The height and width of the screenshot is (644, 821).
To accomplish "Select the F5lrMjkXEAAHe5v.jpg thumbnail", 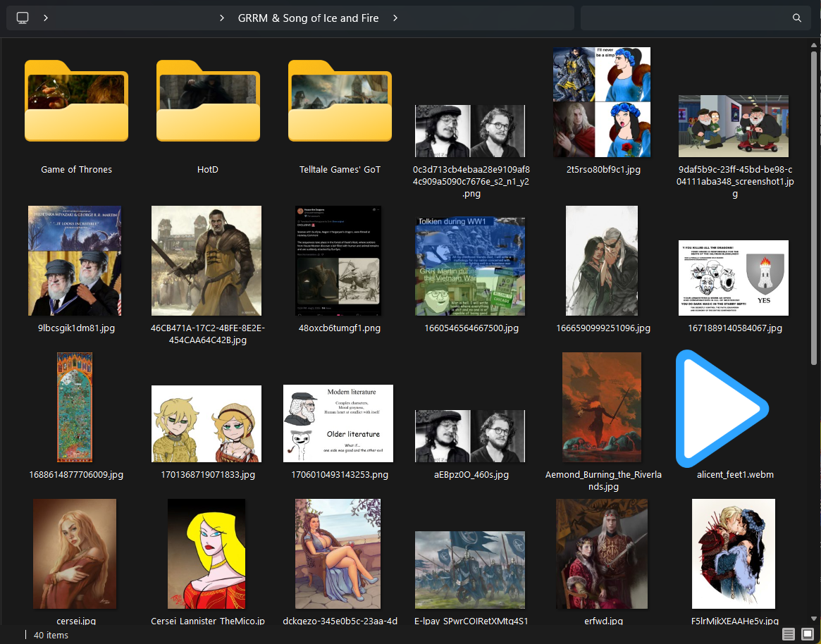I will click(x=734, y=554).
